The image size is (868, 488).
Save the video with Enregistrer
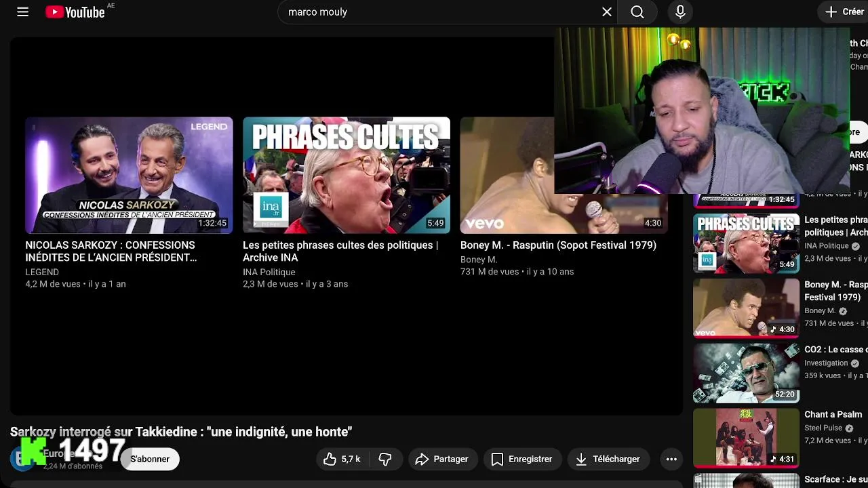point(521,459)
